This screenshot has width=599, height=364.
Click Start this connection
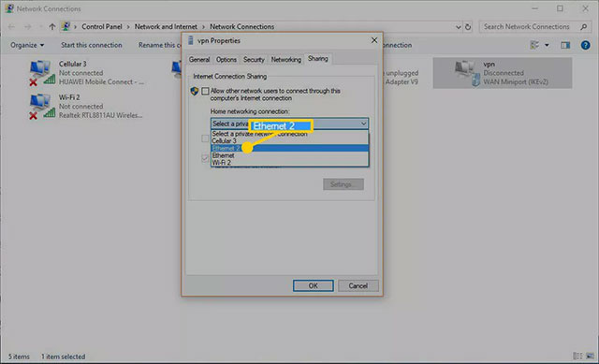point(92,45)
